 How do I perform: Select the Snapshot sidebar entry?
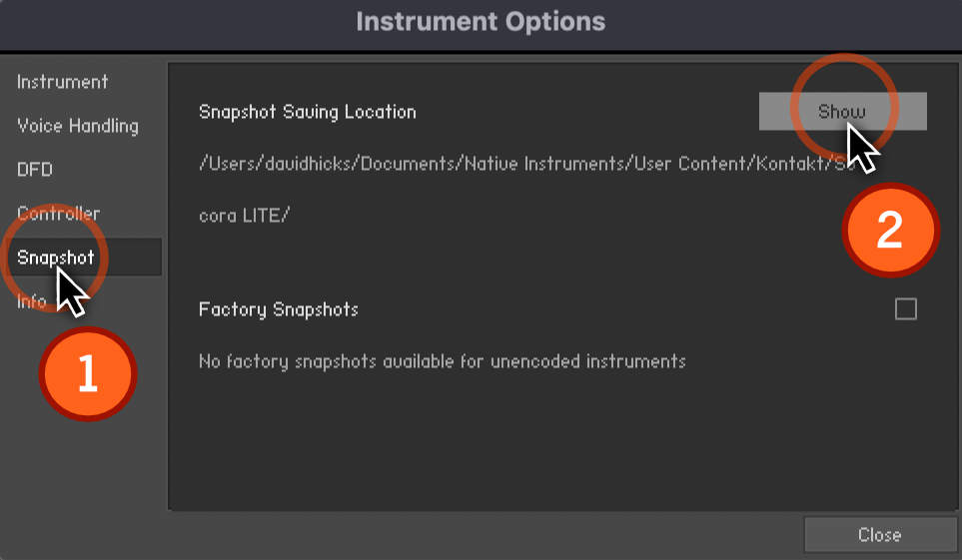[x=85, y=257]
